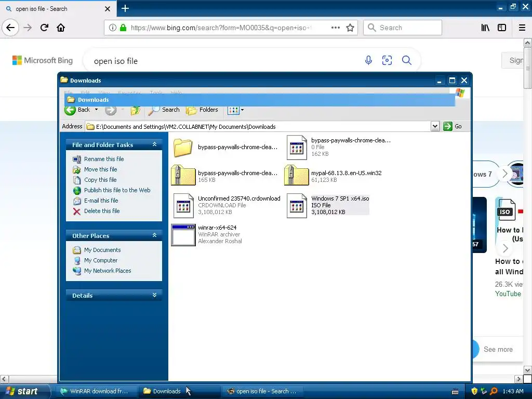Select winrar-x64-624 installer
The height and width of the screenshot is (399, 532).
(207, 234)
